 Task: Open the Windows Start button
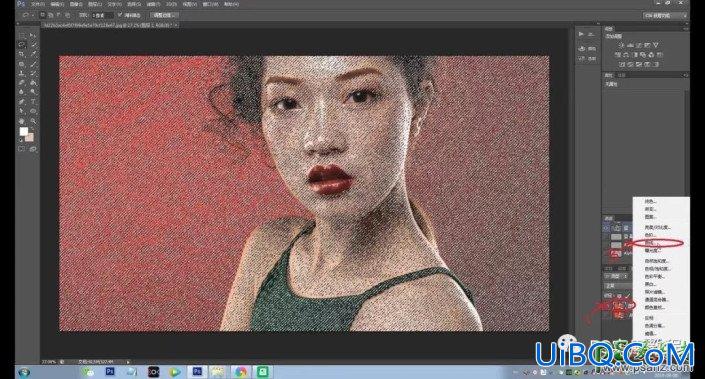click(x=24, y=372)
